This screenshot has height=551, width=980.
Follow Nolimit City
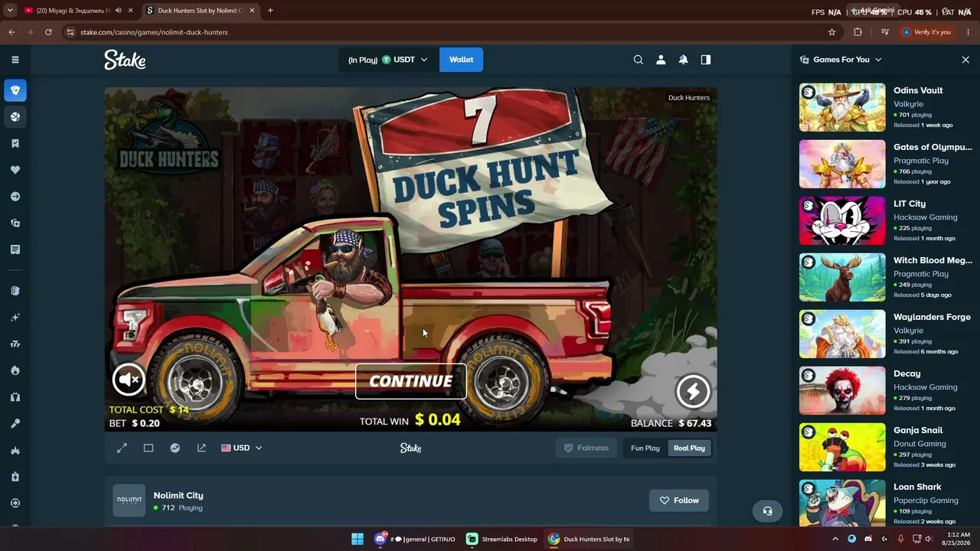(x=679, y=500)
